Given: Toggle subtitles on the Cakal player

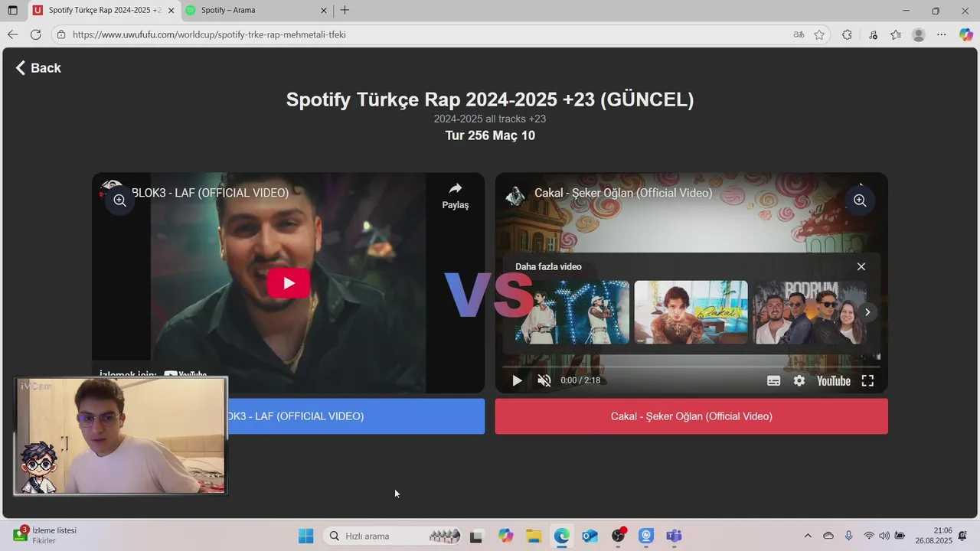Looking at the screenshot, I should (774, 380).
